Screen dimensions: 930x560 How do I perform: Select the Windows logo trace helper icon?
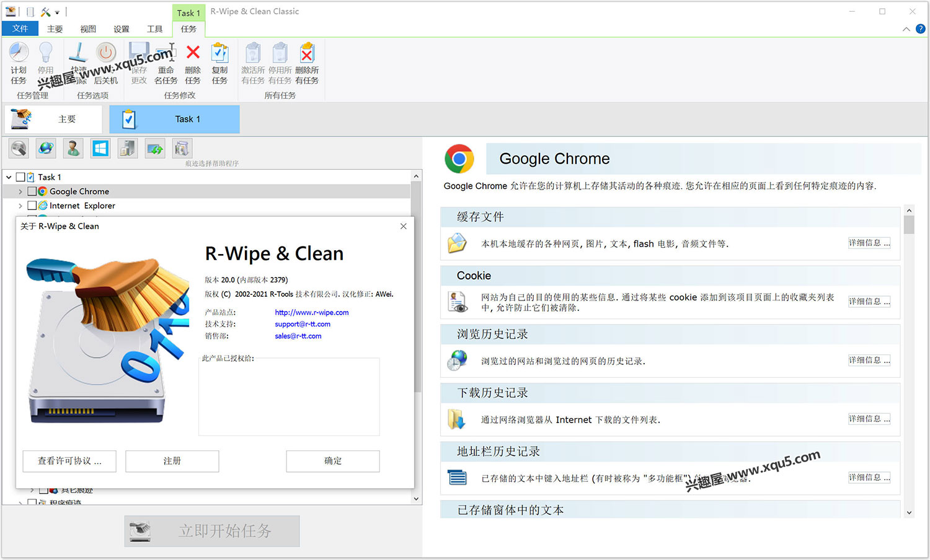point(100,149)
